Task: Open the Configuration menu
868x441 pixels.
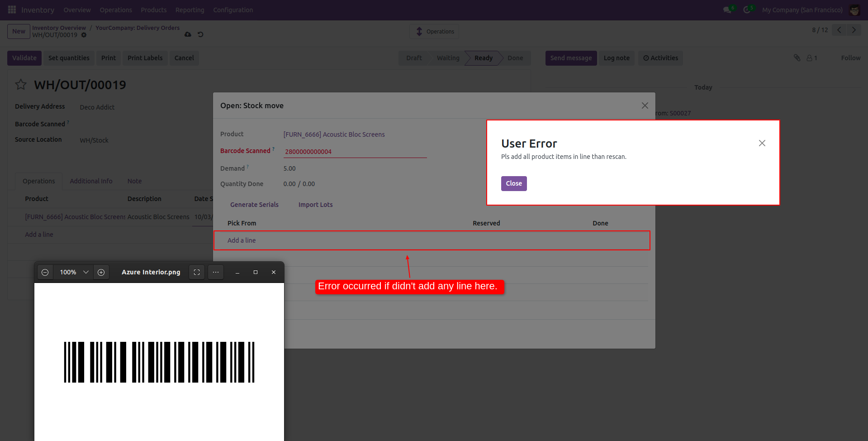Action: coord(233,10)
